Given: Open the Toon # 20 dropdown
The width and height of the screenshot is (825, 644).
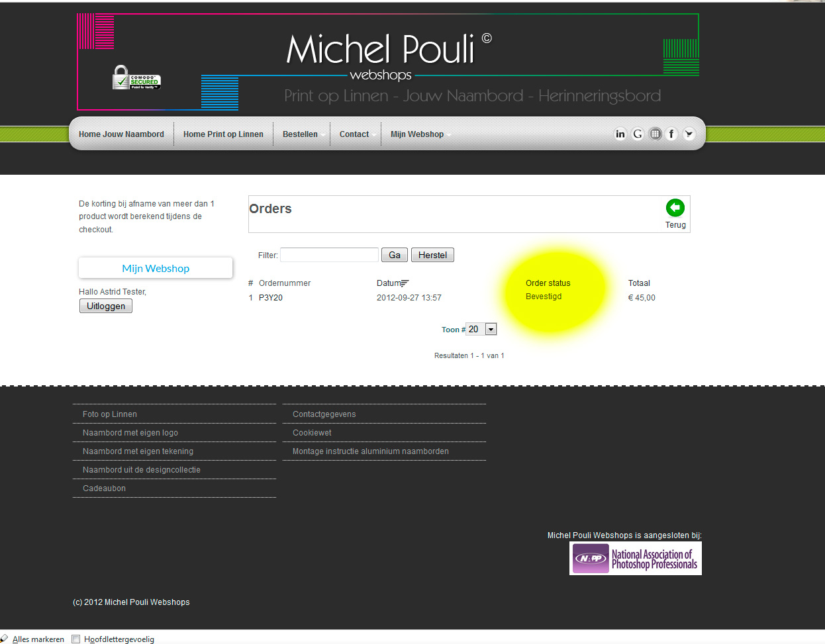Looking at the screenshot, I should click(x=481, y=329).
